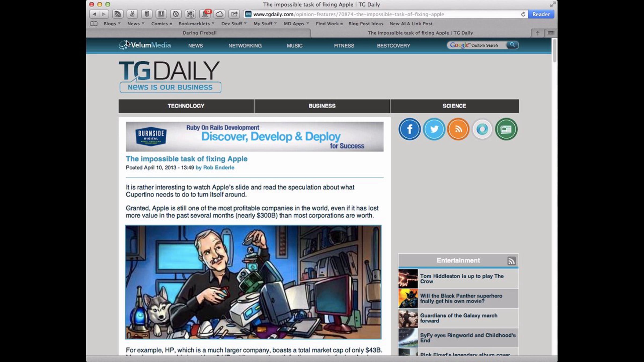Reload the page with the refresh arrow
Viewport: 644px width, 362px height.
523,14
